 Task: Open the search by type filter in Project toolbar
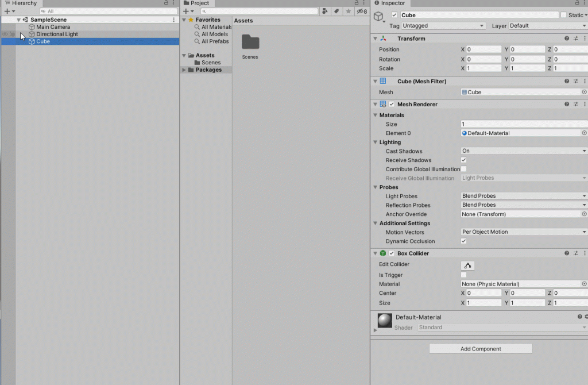(x=325, y=10)
